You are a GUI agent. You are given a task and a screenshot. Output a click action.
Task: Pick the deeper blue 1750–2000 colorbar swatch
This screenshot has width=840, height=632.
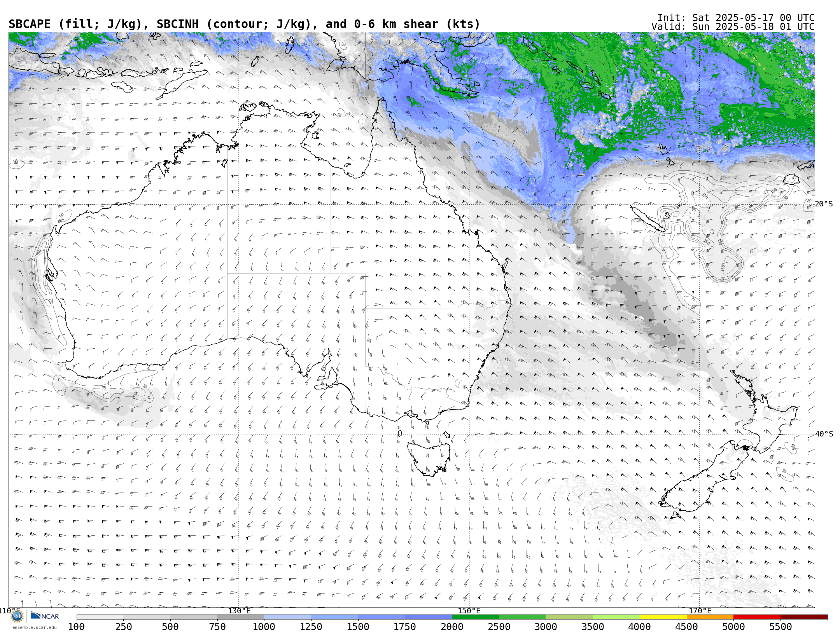(428, 617)
